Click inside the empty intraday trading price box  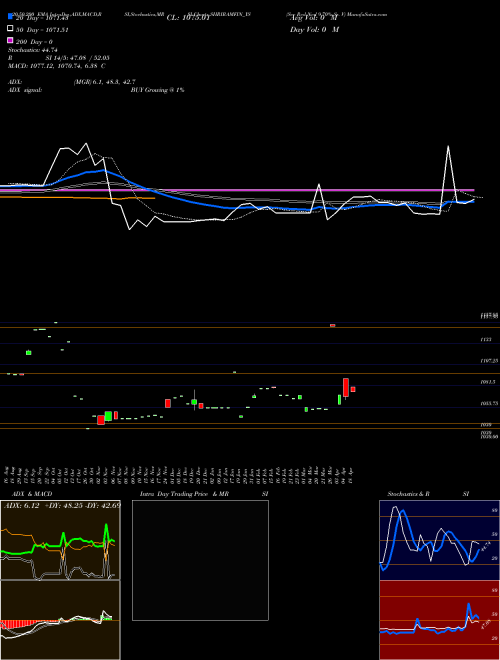click(200, 560)
